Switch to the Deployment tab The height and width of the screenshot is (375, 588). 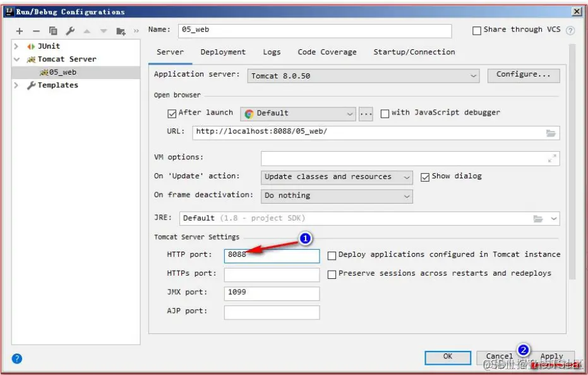(223, 52)
